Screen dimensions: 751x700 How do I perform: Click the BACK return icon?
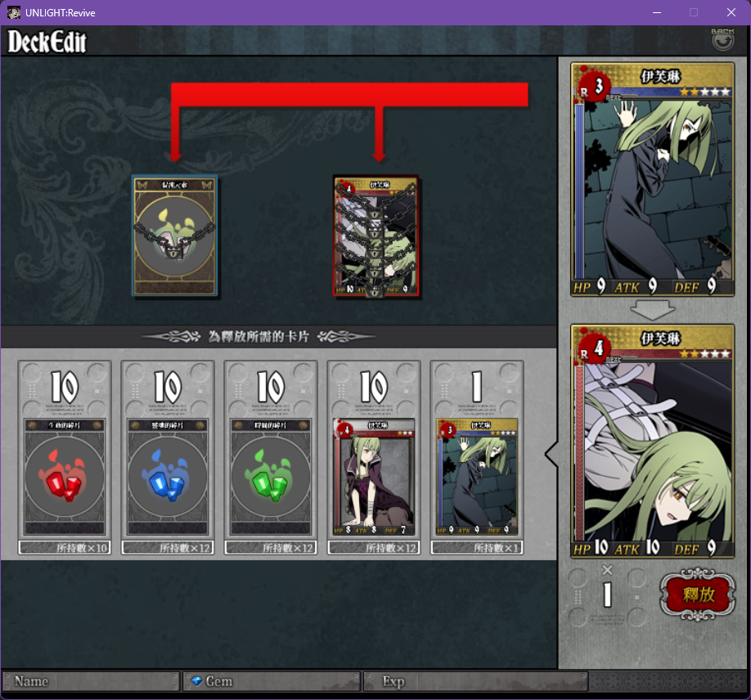coord(722,40)
